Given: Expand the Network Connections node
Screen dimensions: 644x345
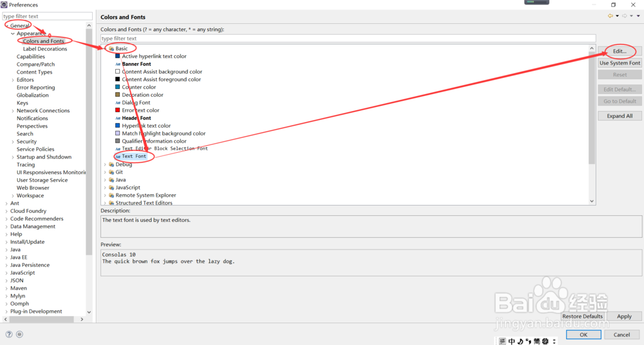Looking at the screenshot, I should coord(13,111).
